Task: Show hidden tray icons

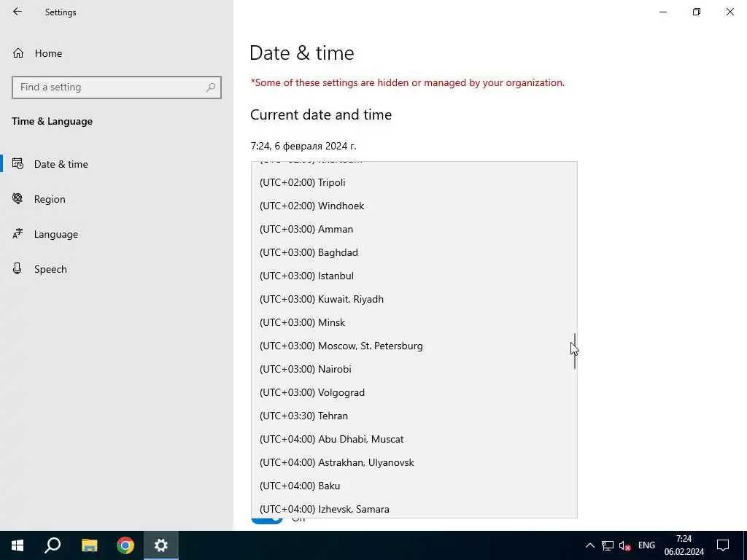Action: pyautogui.click(x=589, y=545)
